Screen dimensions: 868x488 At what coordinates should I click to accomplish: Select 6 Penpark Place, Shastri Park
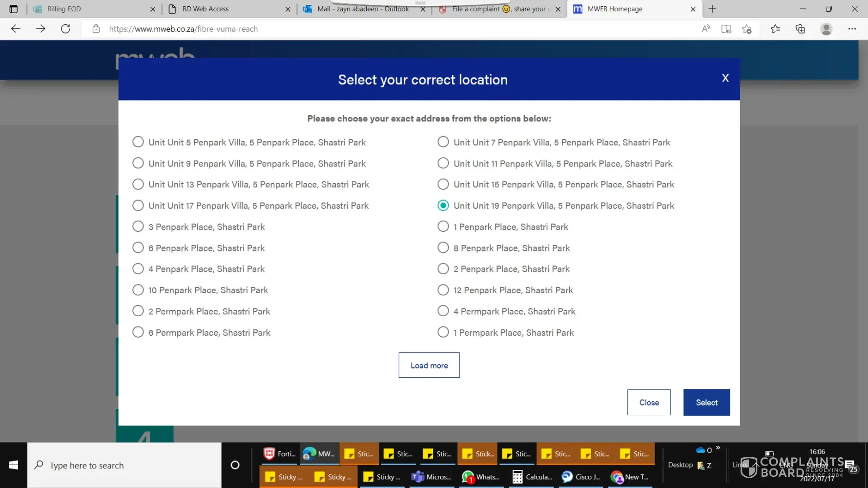point(138,248)
